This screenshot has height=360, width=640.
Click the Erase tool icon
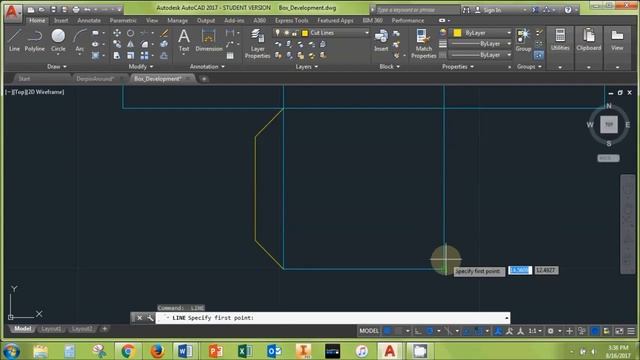tap(164, 33)
